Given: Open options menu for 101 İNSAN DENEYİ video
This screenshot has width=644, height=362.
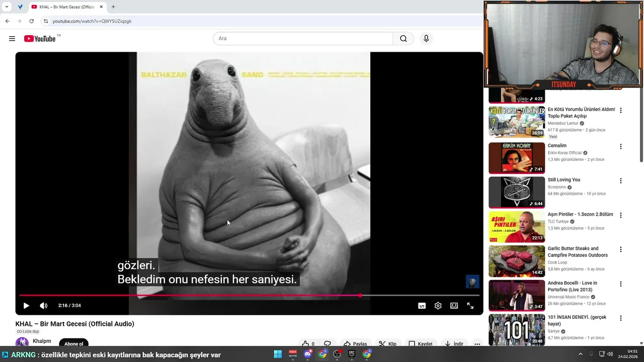Looking at the screenshot, I should (x=620, y=318).
